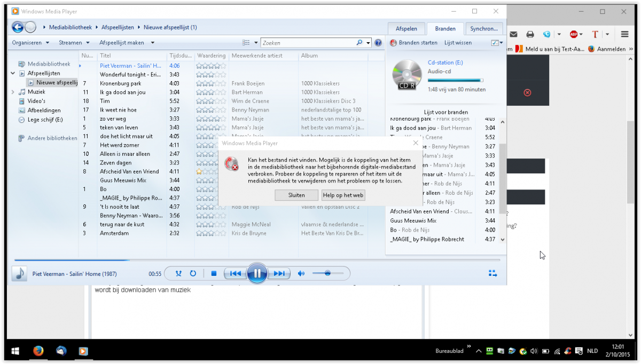Go to the previous track
The height and width of the screenshot is (364, 641).
pos(235,274)
